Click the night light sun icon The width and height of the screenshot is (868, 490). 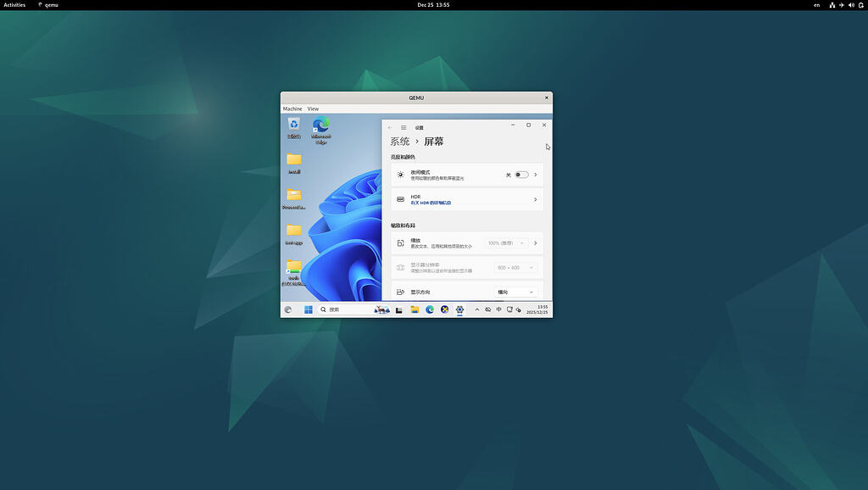pyautogui.click(x=400, y=175)
